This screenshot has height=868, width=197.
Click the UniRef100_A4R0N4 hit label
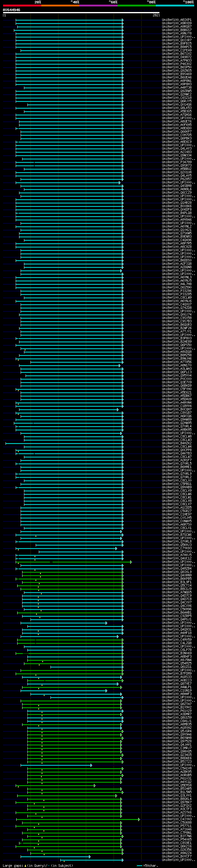click(x=177, y=403)
